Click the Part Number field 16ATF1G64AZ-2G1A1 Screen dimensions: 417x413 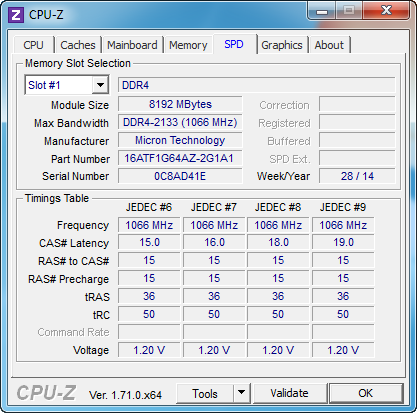(x=180, y=158)
